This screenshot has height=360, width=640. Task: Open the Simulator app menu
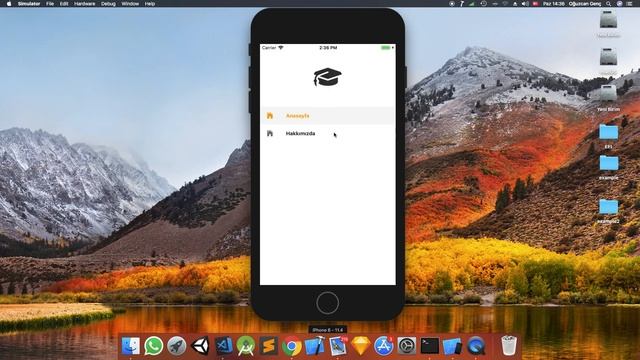click(29, 4)
